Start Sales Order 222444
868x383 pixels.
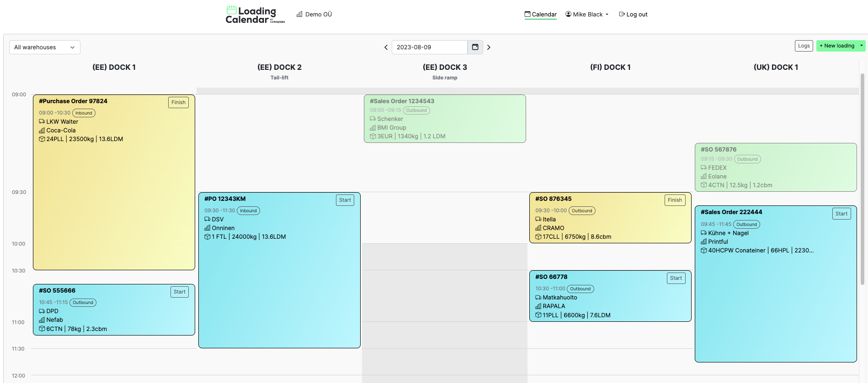pyautogui.click(x=841, y=214)
